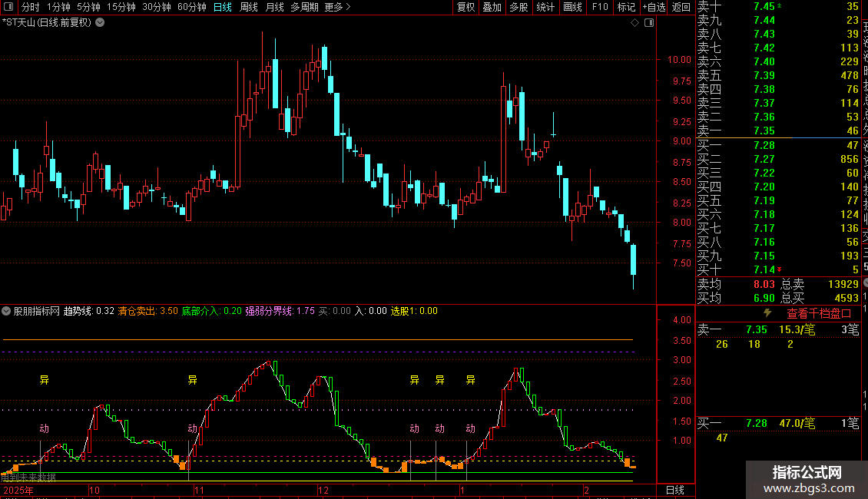Image resolution: width=868 pixels, height=499 pixels.
Task: Click the 2025年 label on the time axis
Action: (x=18, y=490)
